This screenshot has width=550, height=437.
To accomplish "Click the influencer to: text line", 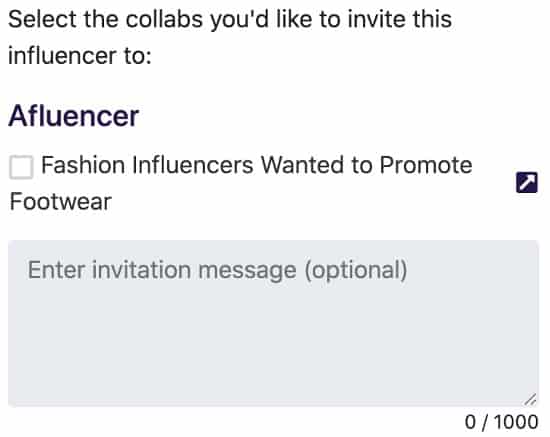I will point(80,56).
